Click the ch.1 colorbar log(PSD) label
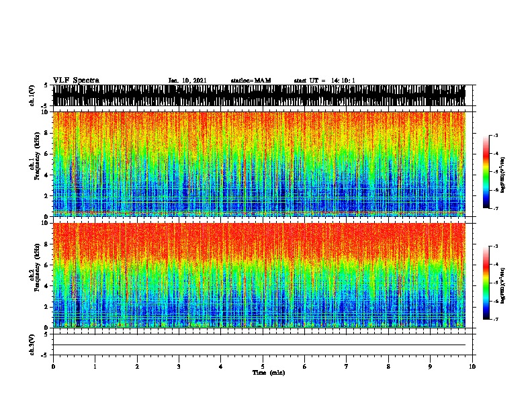Image resolution: width=532 pixels, height=411 pixels. 503,175
